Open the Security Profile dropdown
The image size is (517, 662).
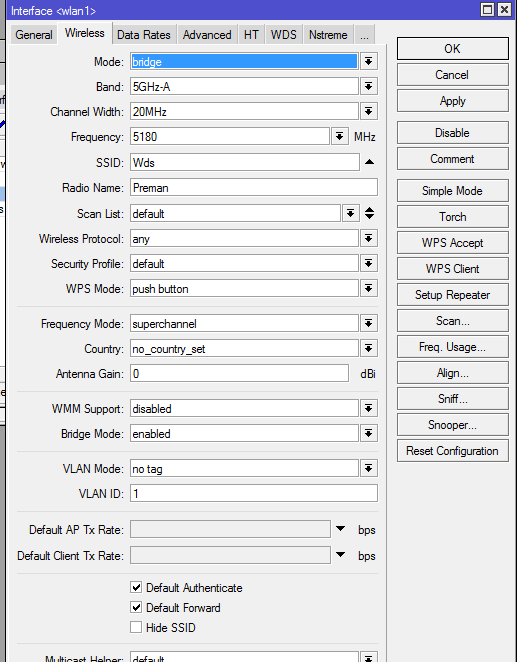click(368, 263)
